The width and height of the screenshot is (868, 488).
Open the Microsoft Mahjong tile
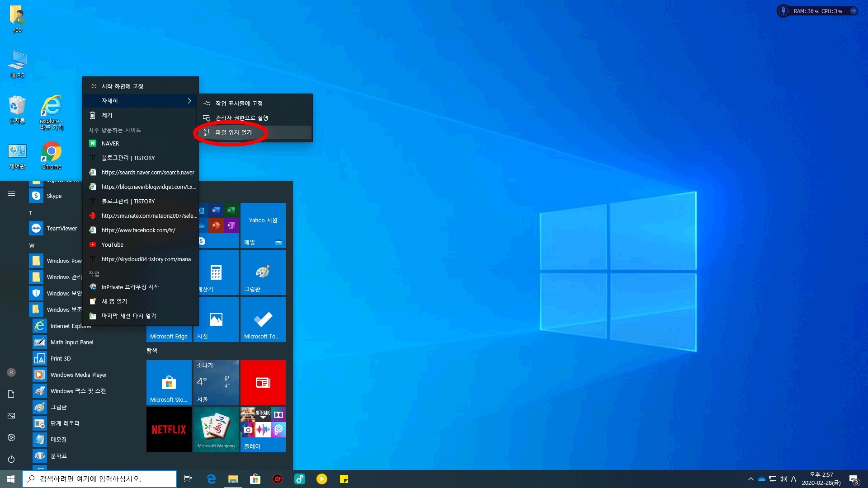click(216, 429)
